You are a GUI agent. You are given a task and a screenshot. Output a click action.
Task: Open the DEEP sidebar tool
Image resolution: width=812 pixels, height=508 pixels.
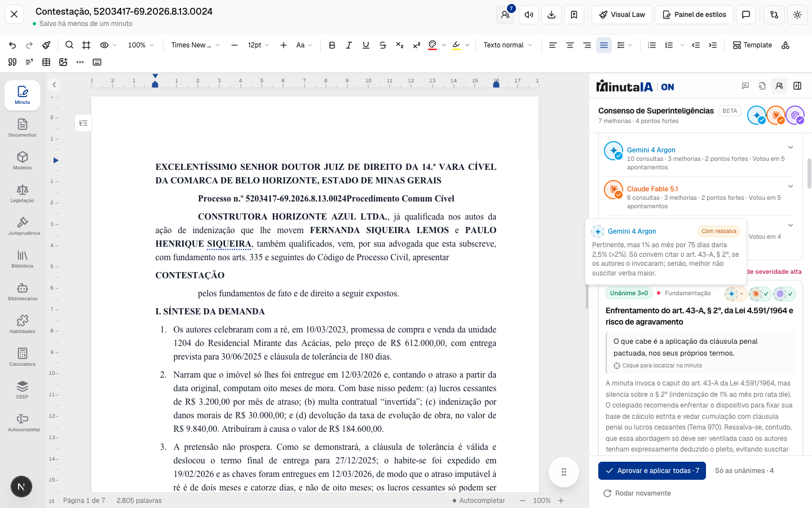point(23,390)
